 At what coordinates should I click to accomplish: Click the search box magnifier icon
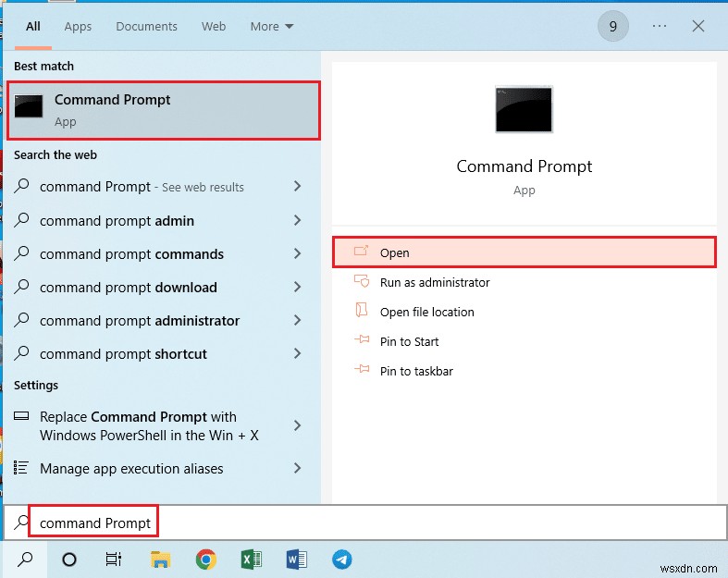click(x=21, y=523)
